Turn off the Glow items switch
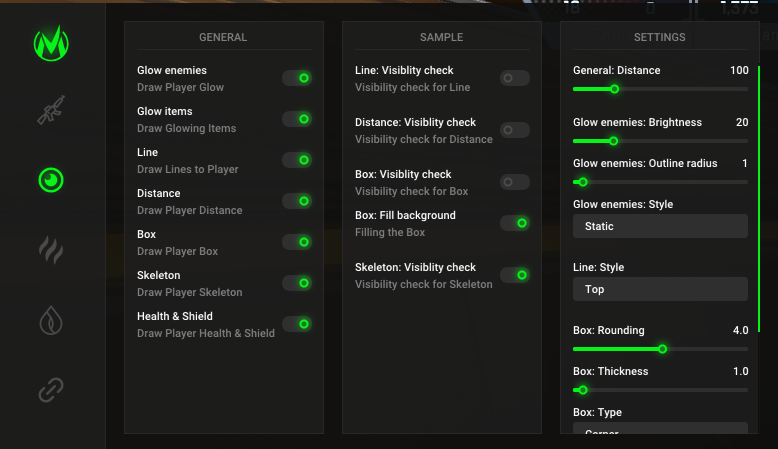 tap(296, 119)
